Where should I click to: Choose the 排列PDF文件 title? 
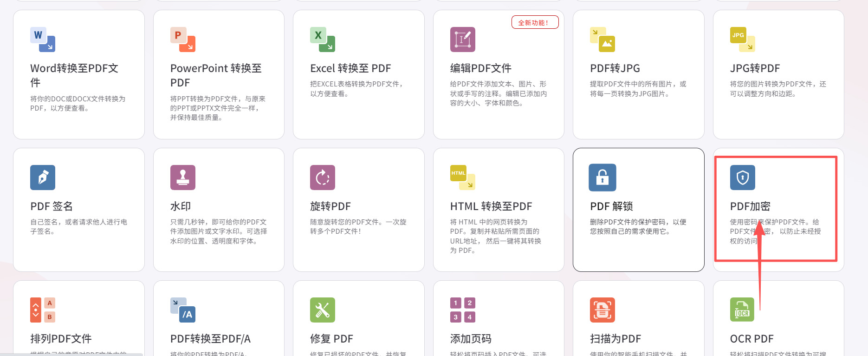[61, 339]
